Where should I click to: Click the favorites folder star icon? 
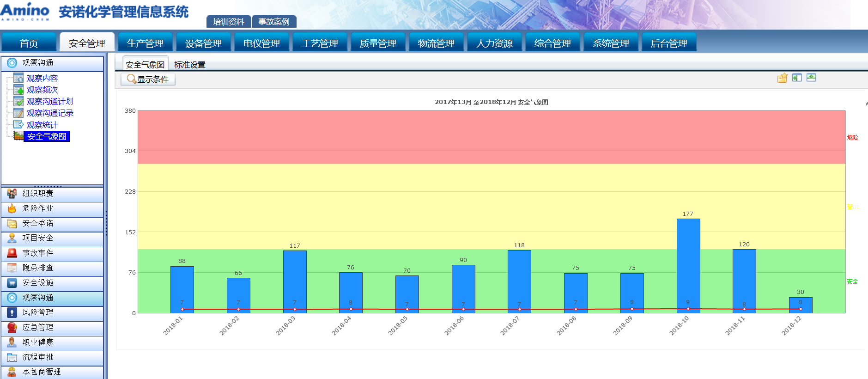click(782, 78)
